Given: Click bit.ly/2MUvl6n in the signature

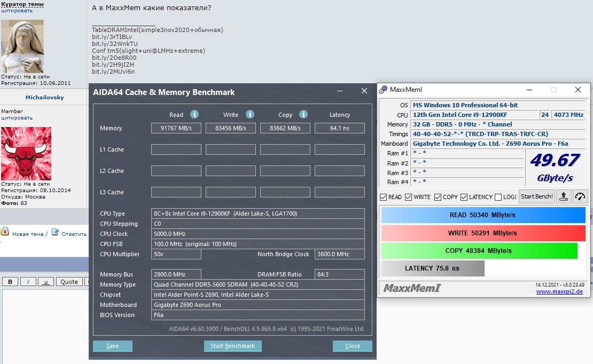Looking at the screenshot, I should 113,72.
